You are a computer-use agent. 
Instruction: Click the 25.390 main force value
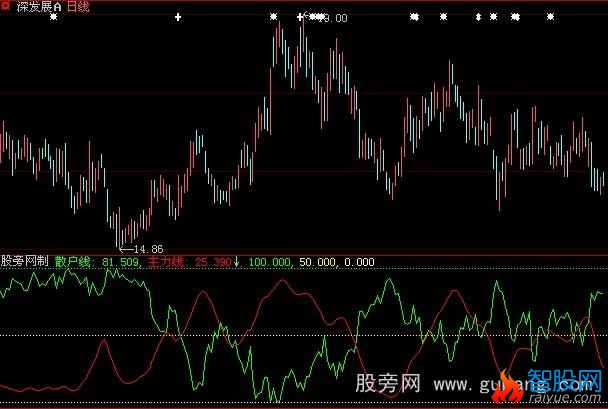click(213, 262)
